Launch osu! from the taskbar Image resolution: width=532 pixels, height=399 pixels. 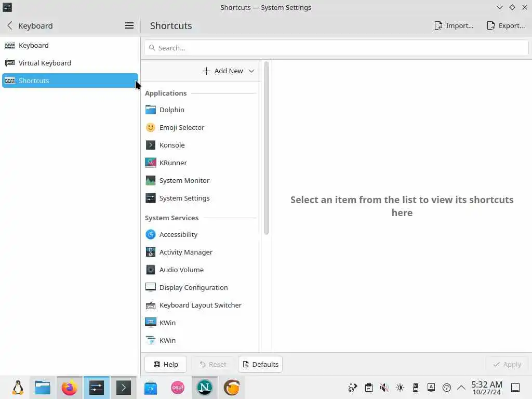pyautogui.click(x=178, y=388)
